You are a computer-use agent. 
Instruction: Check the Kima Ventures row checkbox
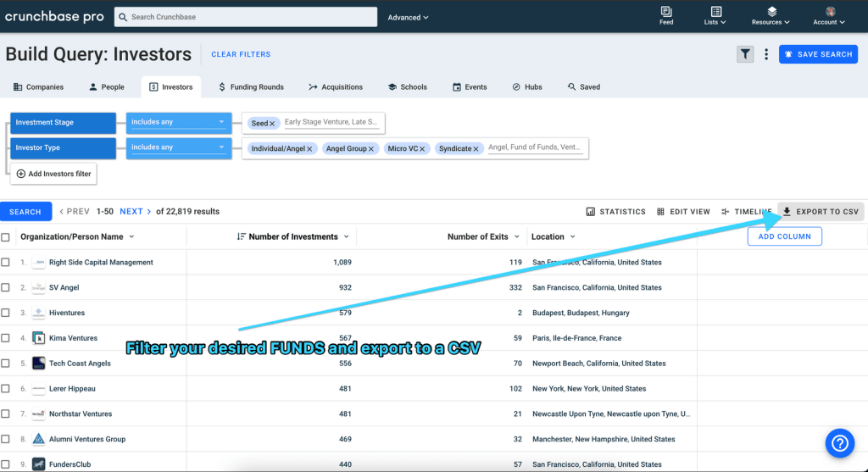6,338
